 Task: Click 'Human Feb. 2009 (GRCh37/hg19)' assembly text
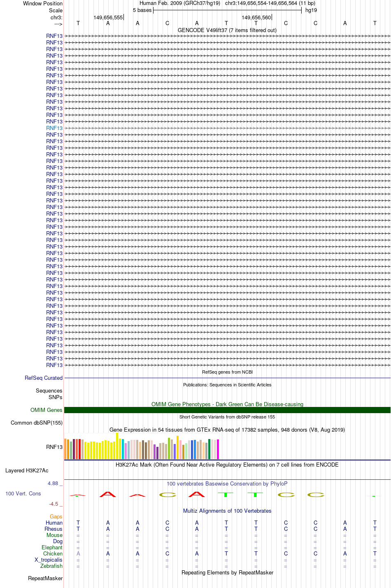tap(180, 3)
